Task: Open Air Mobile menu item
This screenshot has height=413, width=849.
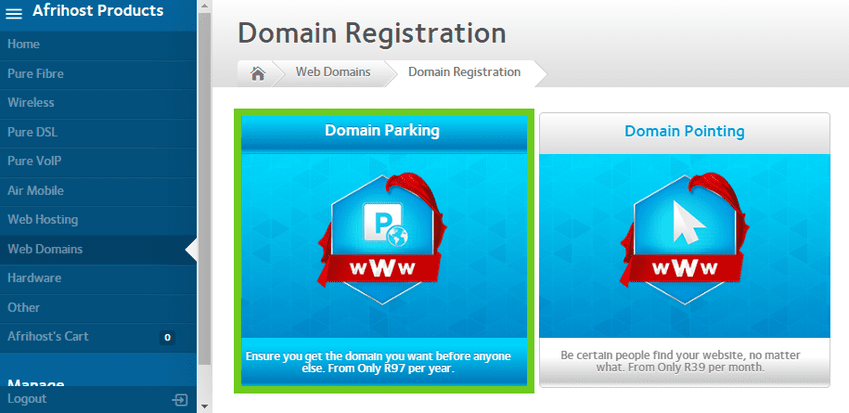Action: (x=36, y=190)
